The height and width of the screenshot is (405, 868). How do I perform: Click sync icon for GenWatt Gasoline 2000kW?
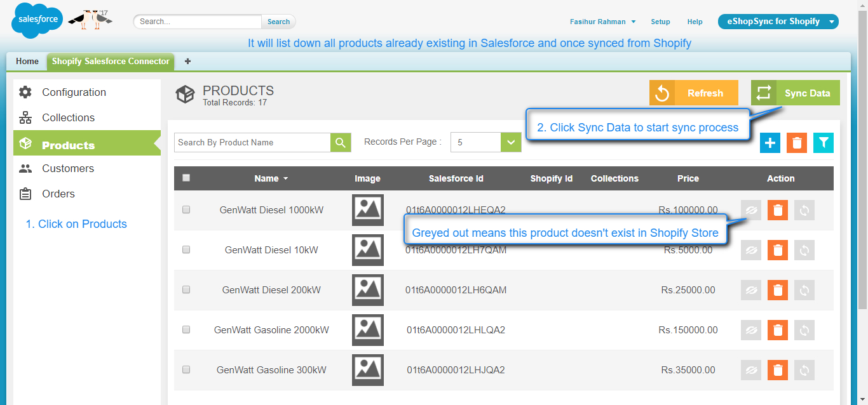pyautogui.click(x=804, y=330)
